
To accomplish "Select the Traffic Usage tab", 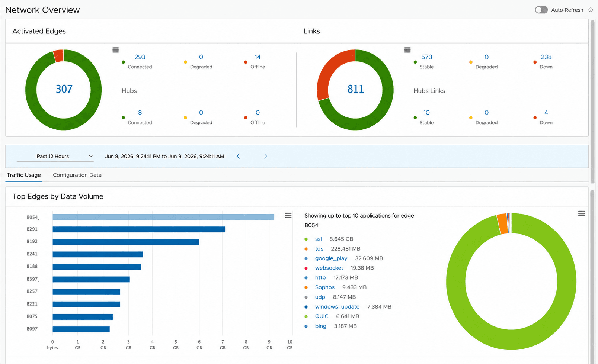I will 24,175.
